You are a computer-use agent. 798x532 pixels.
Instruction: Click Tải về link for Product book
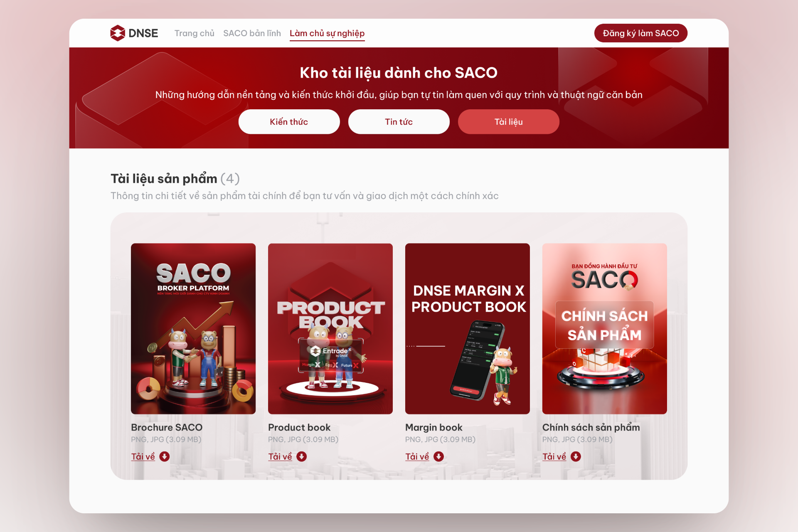[280, 457]
